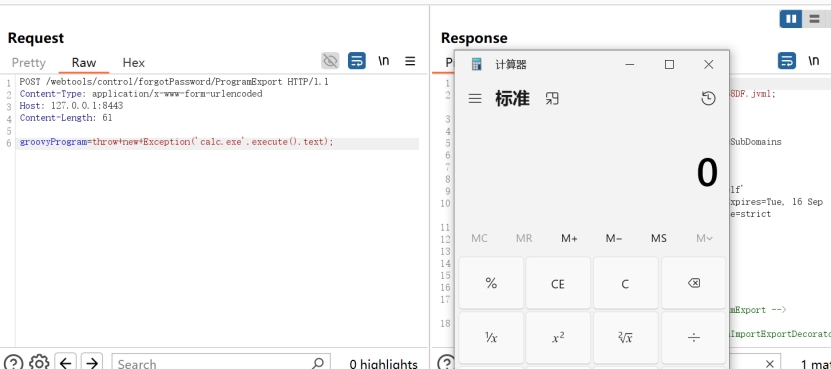Open Calculator navigation hamburger menu
831x369 pixels.
tap(475, 99)
